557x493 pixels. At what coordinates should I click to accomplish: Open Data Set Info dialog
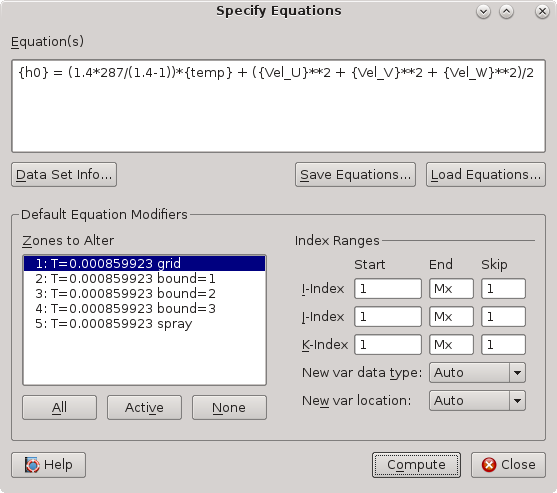coord(64,175)
